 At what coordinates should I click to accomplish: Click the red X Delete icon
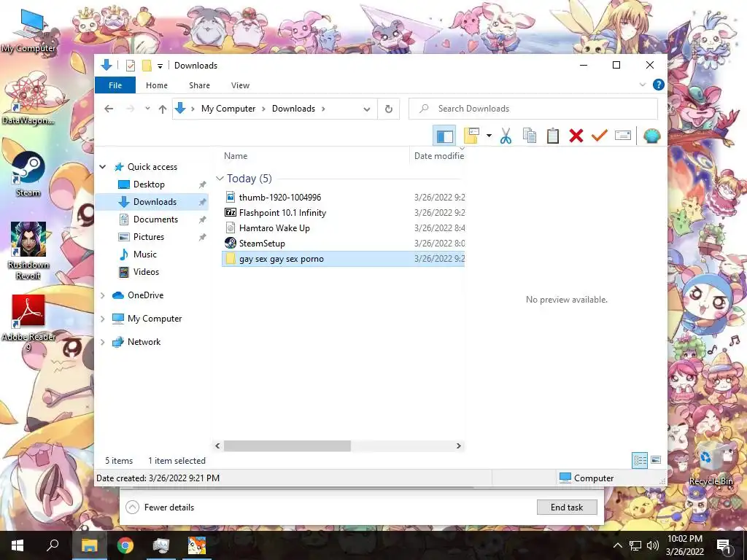tap(576, 136)
